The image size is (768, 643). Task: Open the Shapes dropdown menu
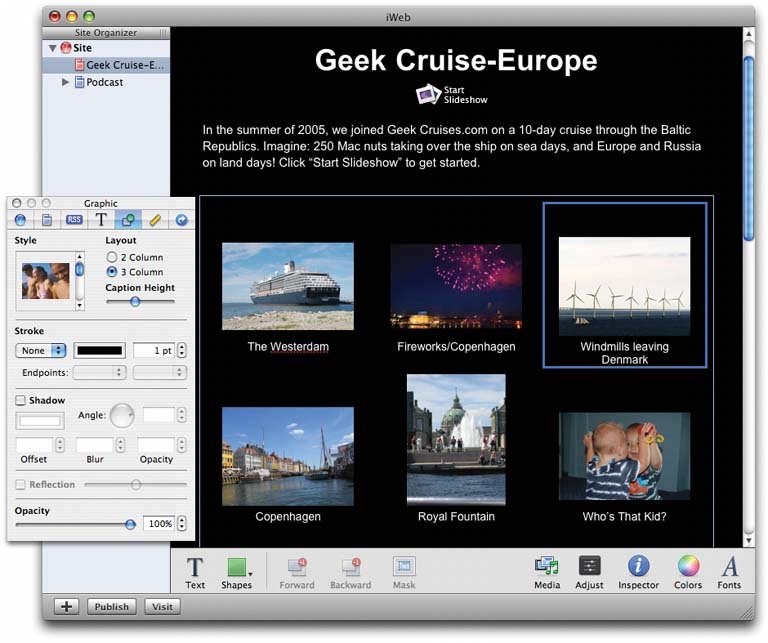[238, 572]
